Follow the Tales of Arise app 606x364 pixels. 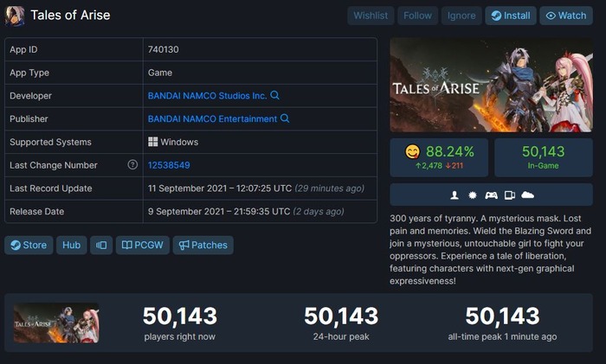pos(418,16)
